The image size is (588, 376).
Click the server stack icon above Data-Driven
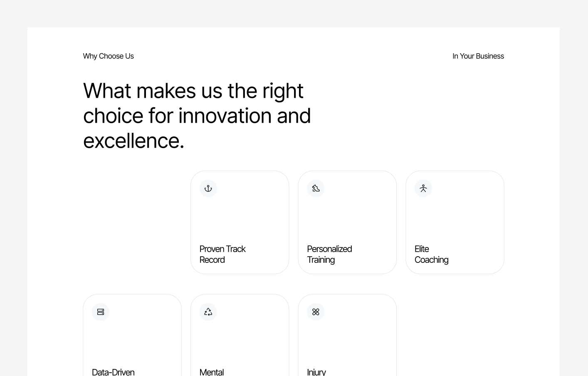101,312
